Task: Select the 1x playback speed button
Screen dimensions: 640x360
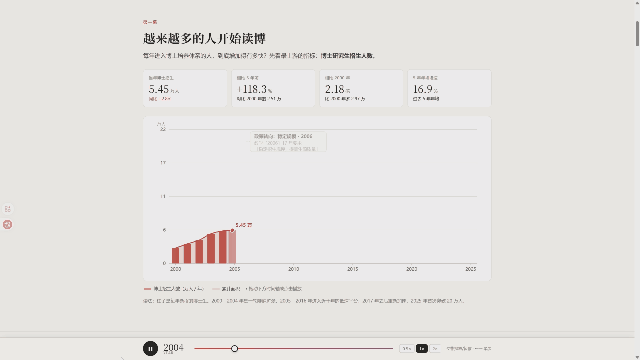Action: tap(422, 349)
